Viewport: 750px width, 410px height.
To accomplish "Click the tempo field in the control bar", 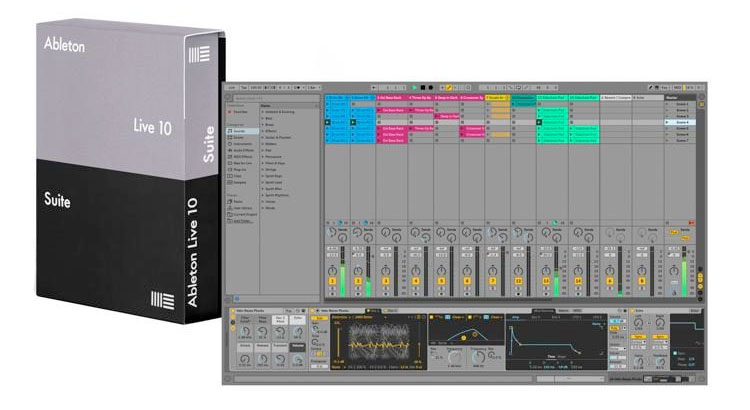I will coord(256,88).
